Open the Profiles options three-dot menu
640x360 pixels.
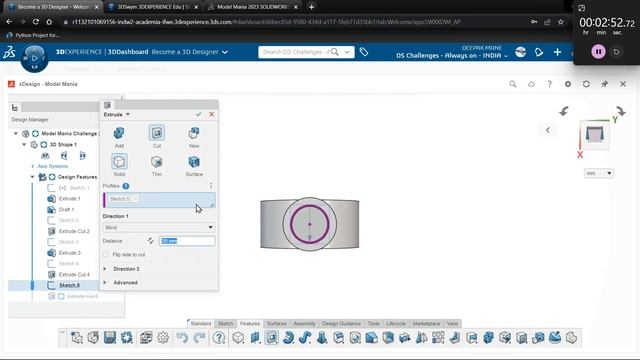[x=211, y=186]
